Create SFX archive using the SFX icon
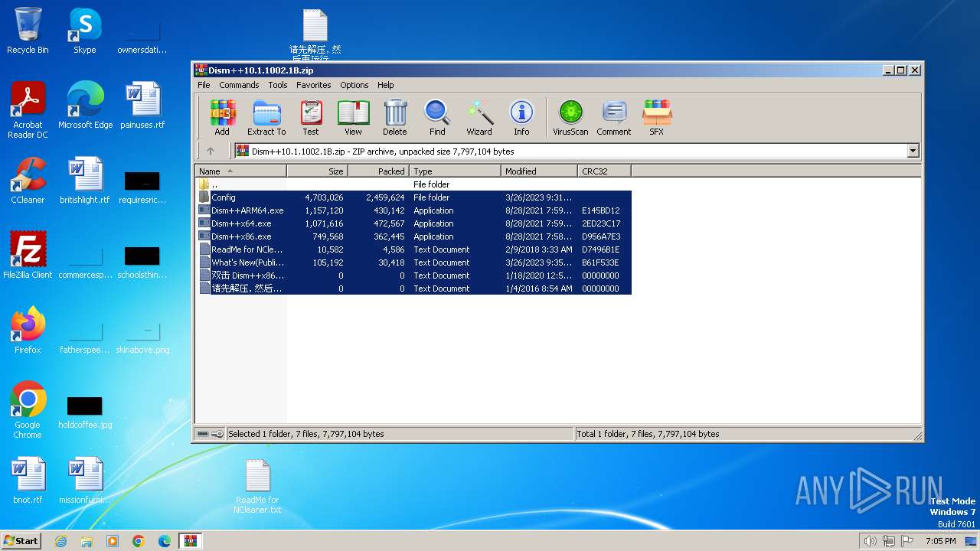The image size is (980, 551). [x=657, y=118]
